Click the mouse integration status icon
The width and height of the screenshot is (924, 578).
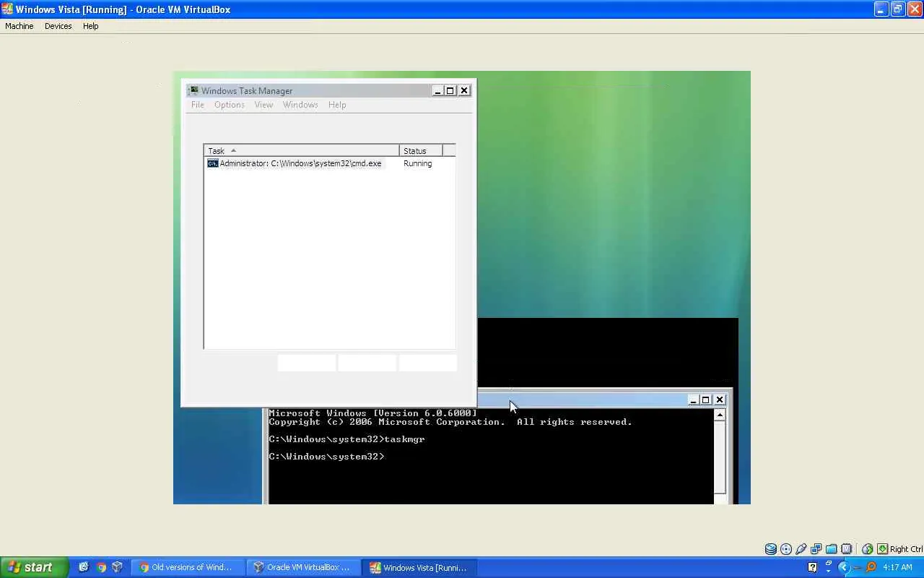click(x=868, y=549)
